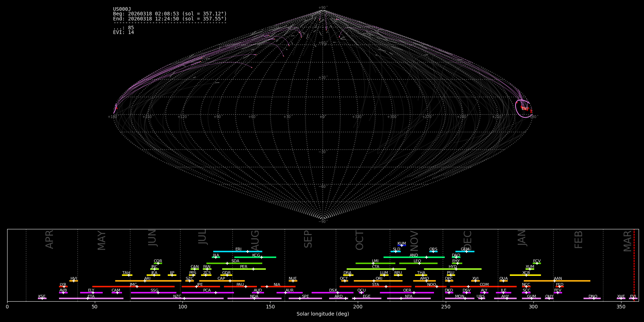Select the ORS shower label
Image resolution: width=644 pixels, height=322 pixels.
click(433, 249)
